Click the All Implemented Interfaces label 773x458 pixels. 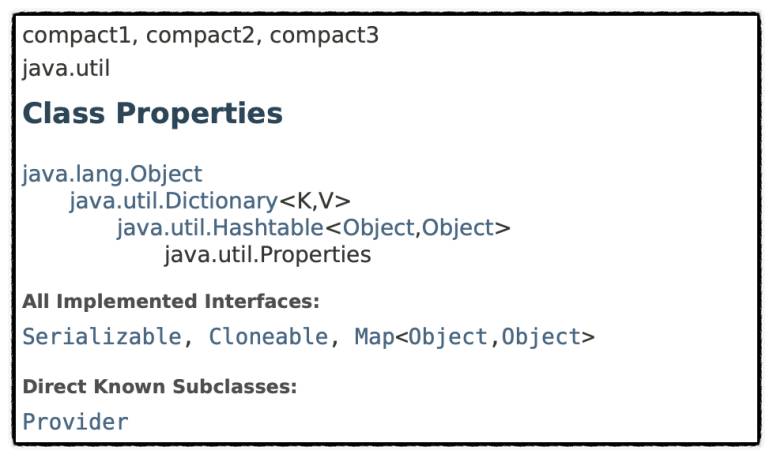tap(171, 301)
